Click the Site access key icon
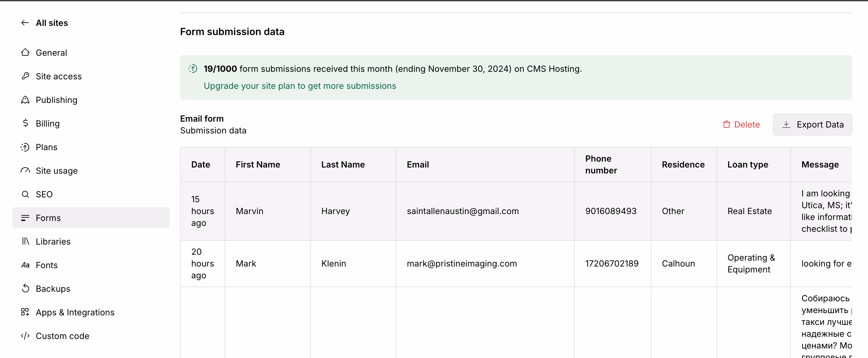This screenshot has width=868, height=358. pos(25,76)
